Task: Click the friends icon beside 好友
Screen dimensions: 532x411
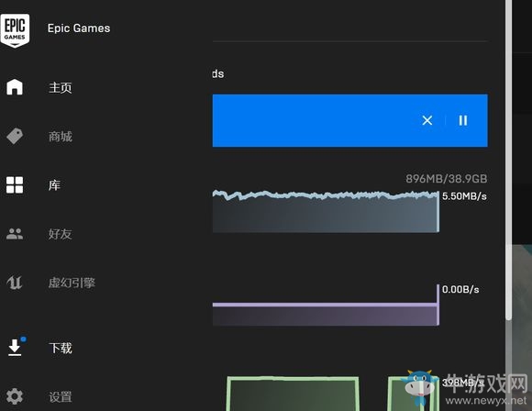Action: 15,234
